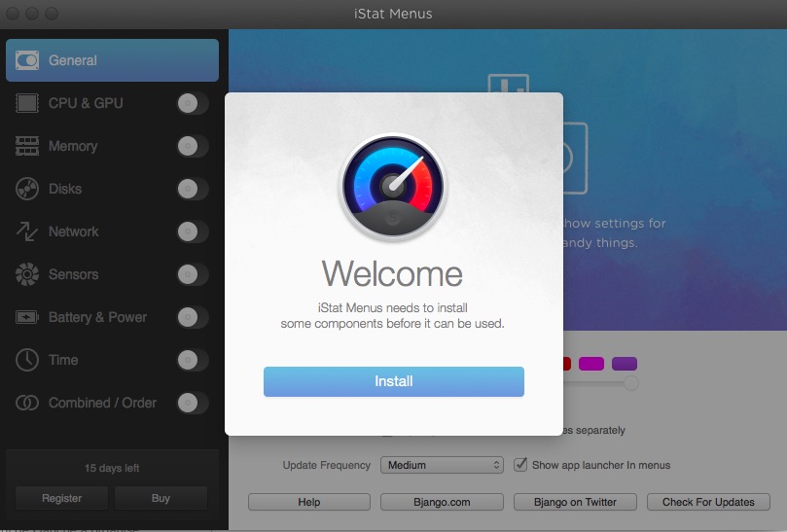The width and height of the screenshot is (787, 532).
Task: Click the Sensors fan icon
Action: click(x=27, y=274)
